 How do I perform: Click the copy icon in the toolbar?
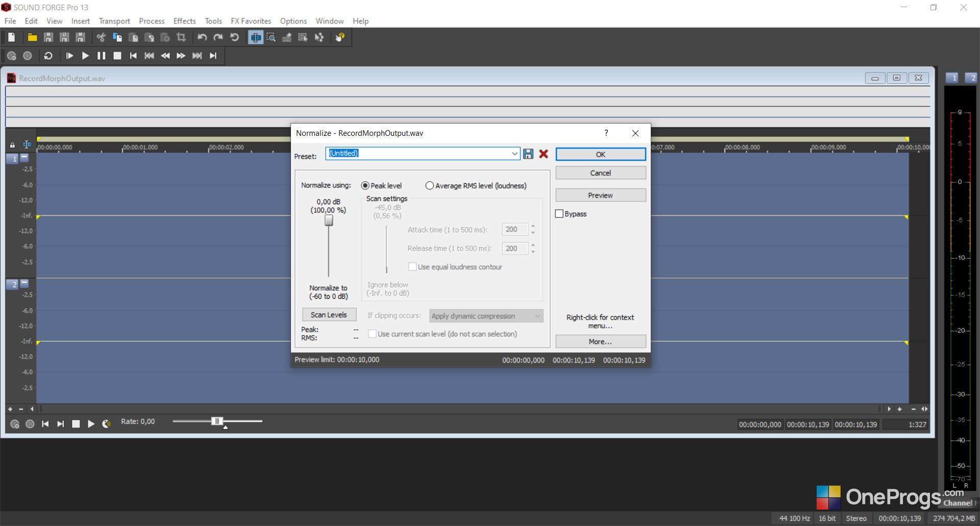pos(117,37)
